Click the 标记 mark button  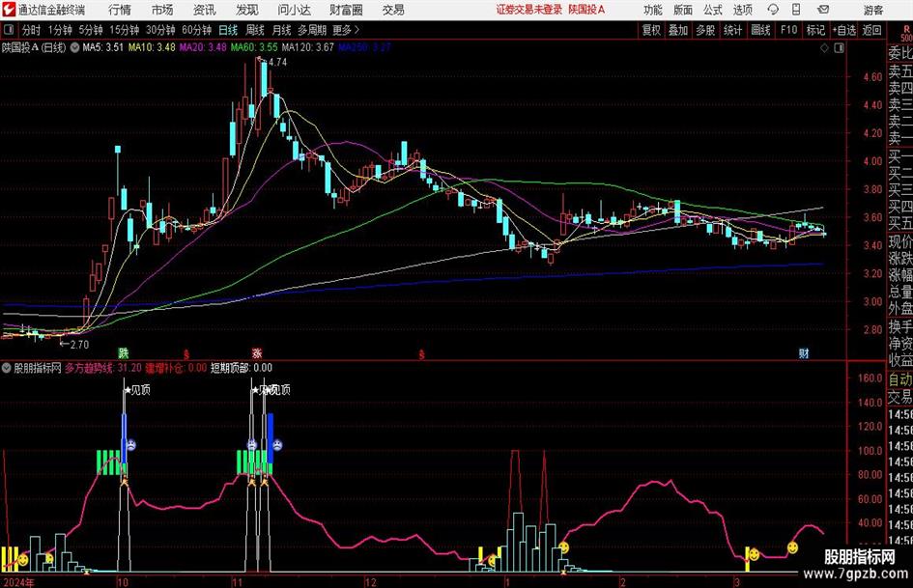815,30
